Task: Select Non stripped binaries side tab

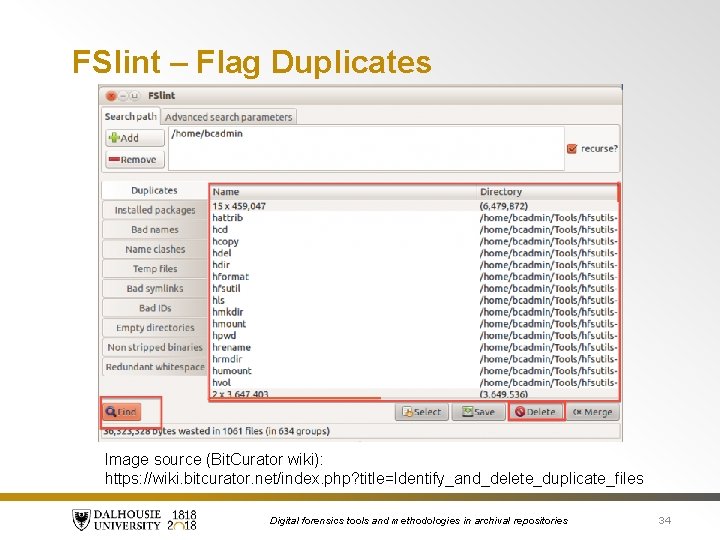Action: (155, 347)
